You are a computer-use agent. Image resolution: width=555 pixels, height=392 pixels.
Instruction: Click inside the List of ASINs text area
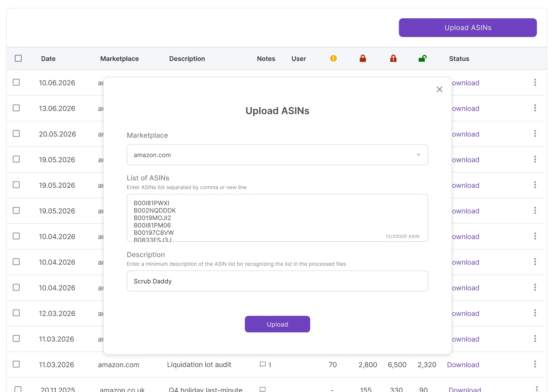[277, 218]
